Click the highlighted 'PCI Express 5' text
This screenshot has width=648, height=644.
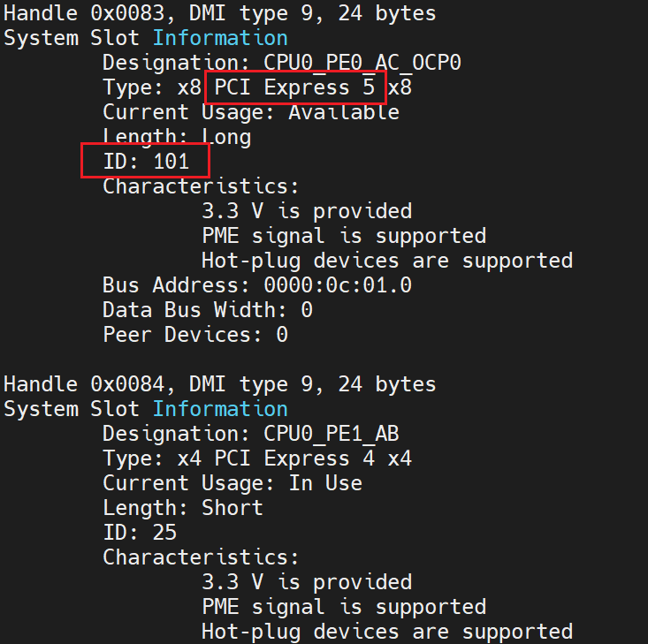pos(295,87)
